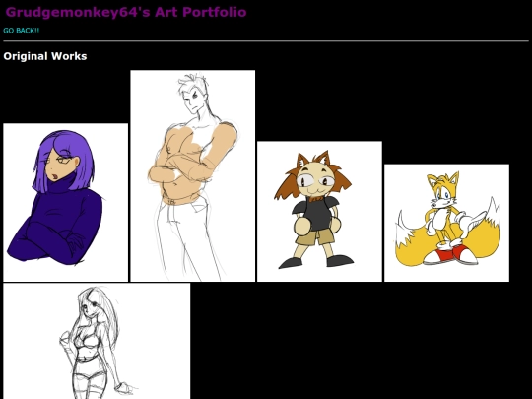532x399 pixels.
Task: Click the GO BACK!! link
Action: [x=21, y=31]
